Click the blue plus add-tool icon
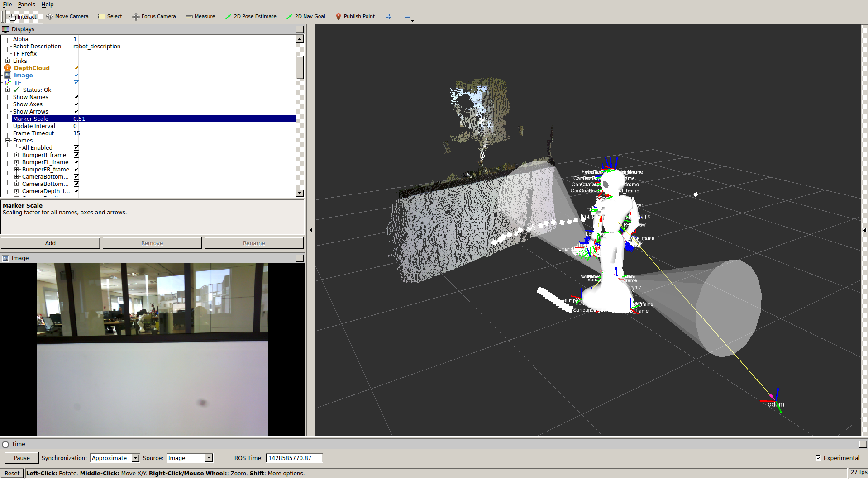Screen dimensions: 868x479 (x=389, y=17)
